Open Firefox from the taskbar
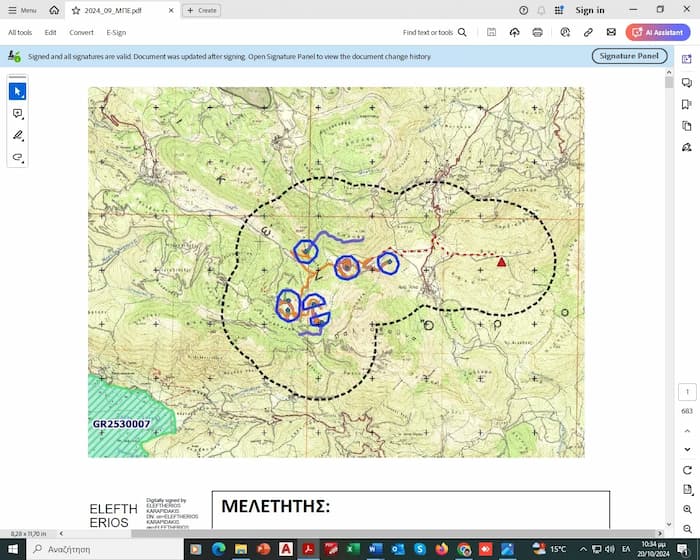This screenshot has height=560, width=700. [x=442, y=549]
